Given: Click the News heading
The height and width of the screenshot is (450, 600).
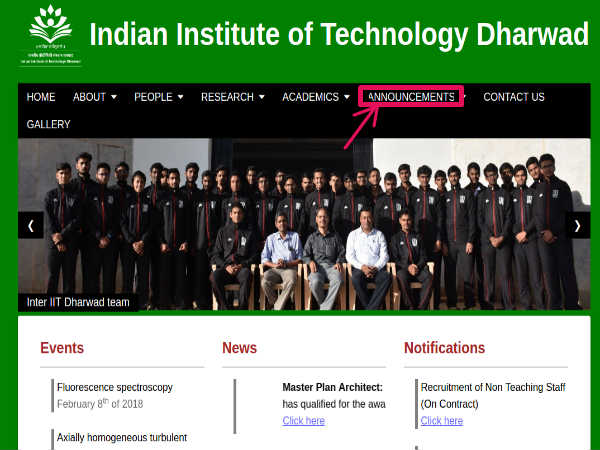Looking at the screenshot, I should pos(240,348).
